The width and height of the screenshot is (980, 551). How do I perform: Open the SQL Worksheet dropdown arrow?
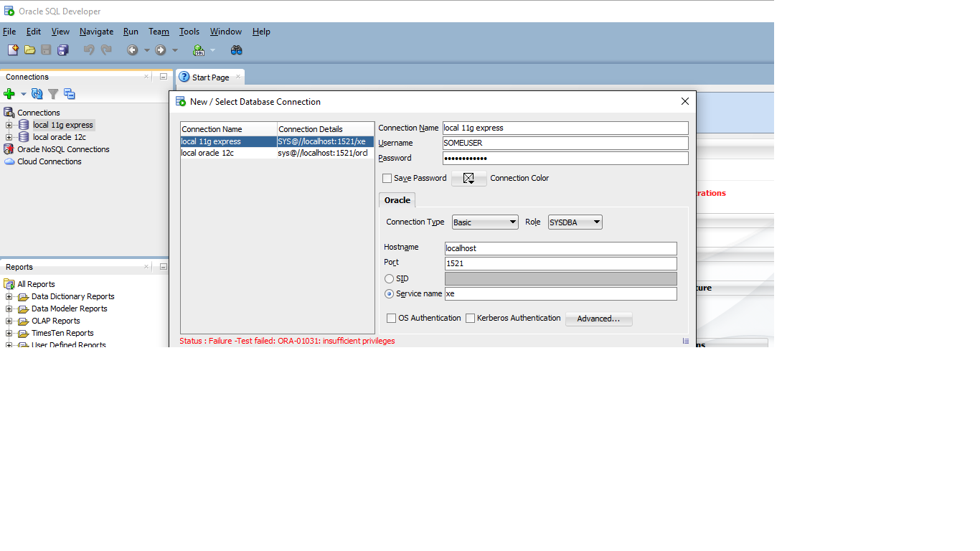point(212,50)
